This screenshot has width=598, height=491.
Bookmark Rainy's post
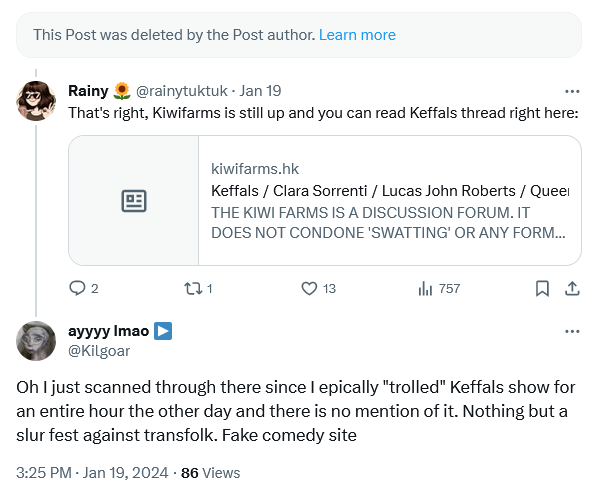click(542, 288)
